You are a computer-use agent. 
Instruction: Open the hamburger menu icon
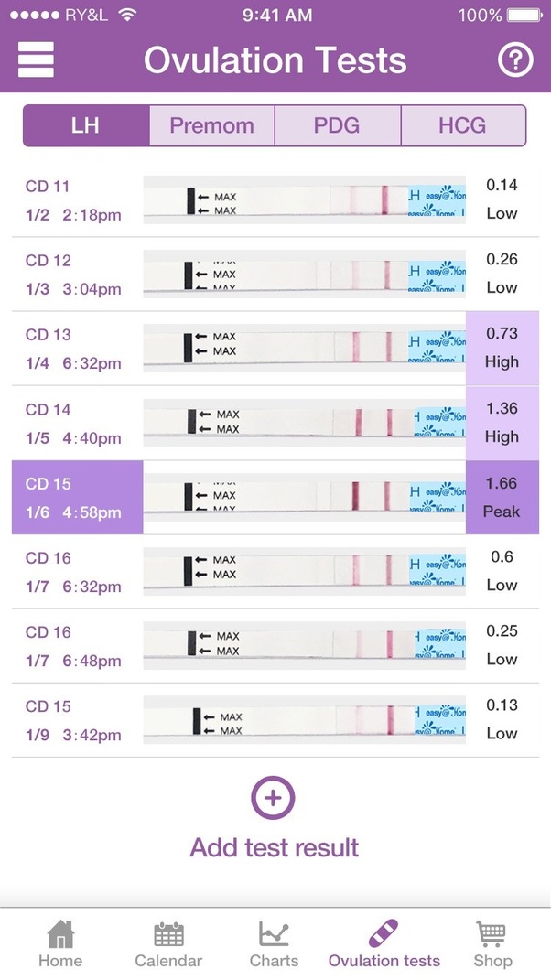[x=36, y=60]
